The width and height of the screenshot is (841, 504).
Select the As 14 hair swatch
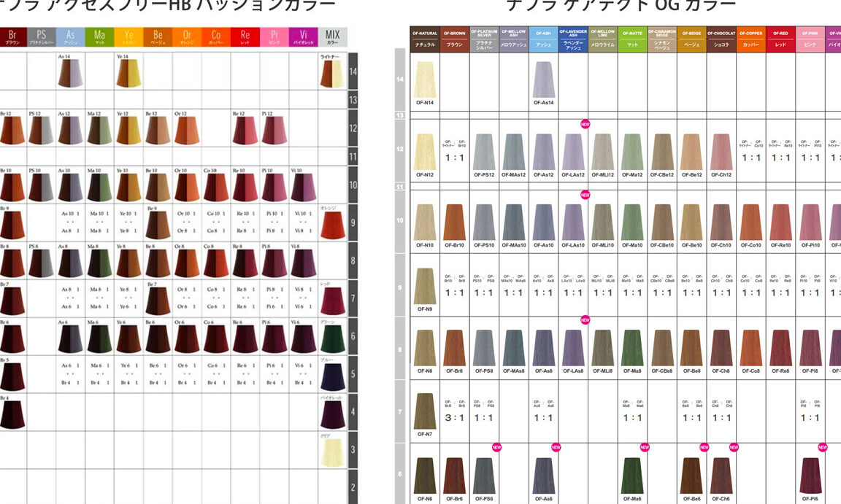coord(70,73)
